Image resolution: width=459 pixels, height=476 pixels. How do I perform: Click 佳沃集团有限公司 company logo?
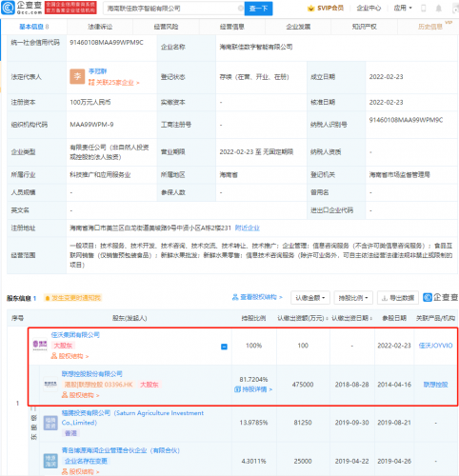40,345
